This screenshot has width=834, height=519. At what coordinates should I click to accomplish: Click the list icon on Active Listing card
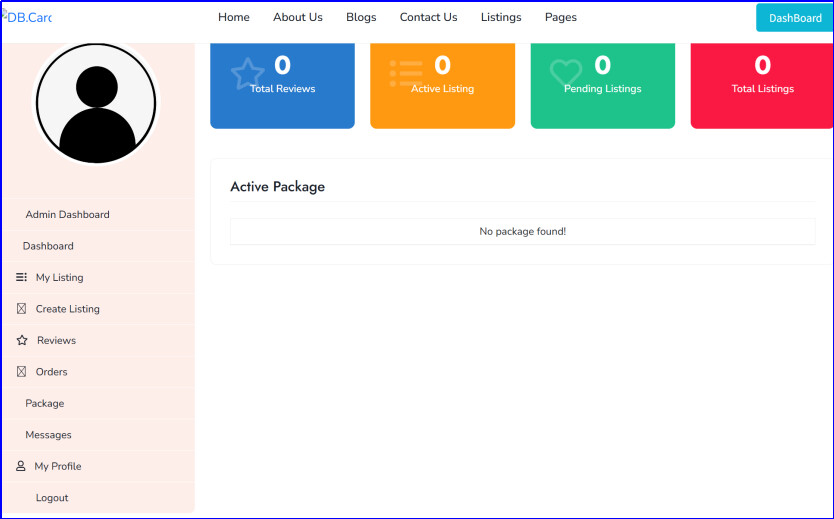point(406,73)
